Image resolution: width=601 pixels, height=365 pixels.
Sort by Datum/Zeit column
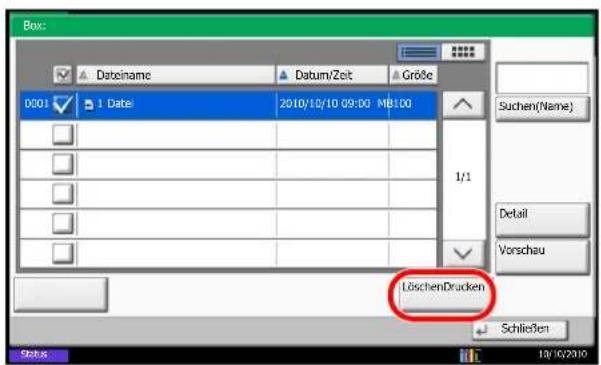point(332,75)
